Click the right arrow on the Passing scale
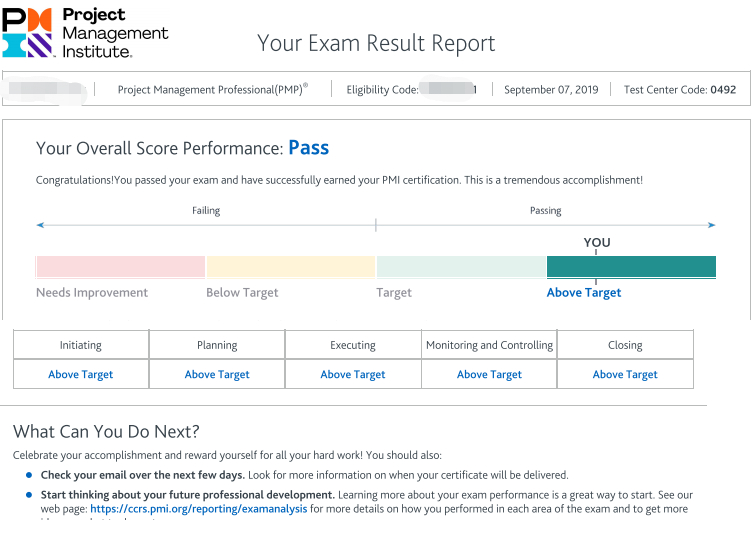Viewport: 752px width, 536px height. click(711, 226)
